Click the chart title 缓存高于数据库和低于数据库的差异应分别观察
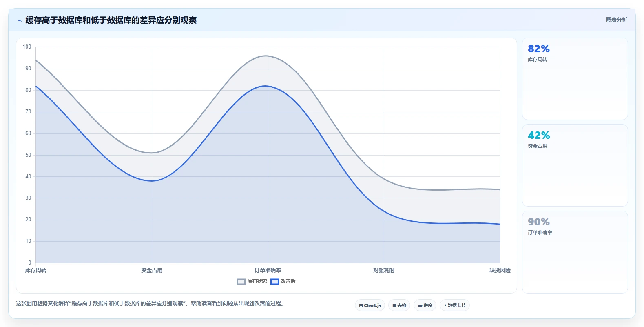This screenshot has width=644, height=327. [111, 20]
